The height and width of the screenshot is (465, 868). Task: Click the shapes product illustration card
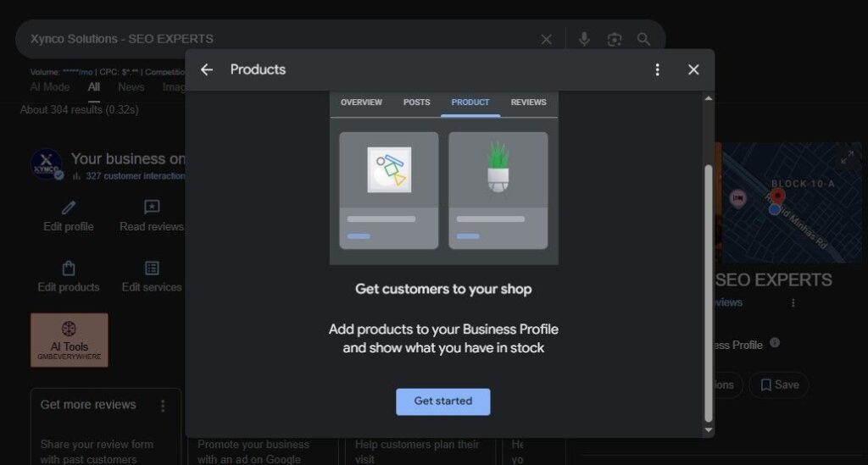pos(388,191)
